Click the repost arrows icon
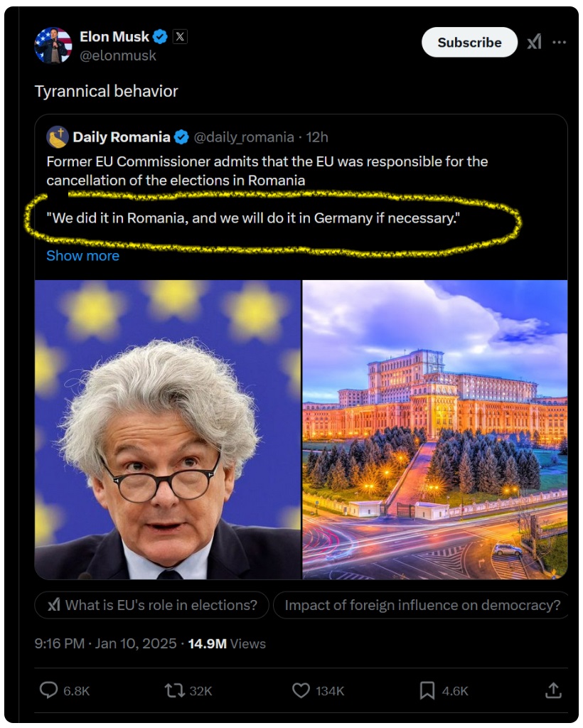583x728 pixels. point(174,690)
